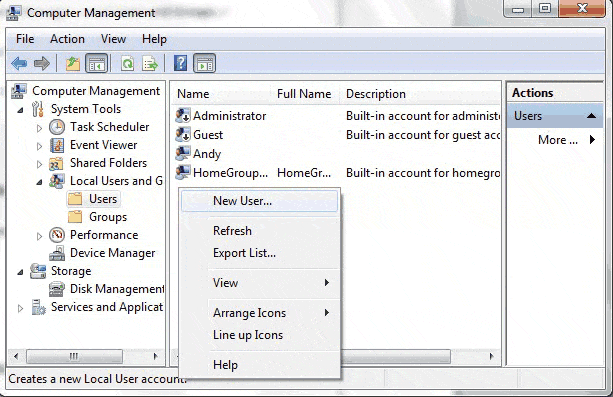The image size is (613, 397).
Task: Click the user list scroll right arrow
Action: (x=491, y=356)
